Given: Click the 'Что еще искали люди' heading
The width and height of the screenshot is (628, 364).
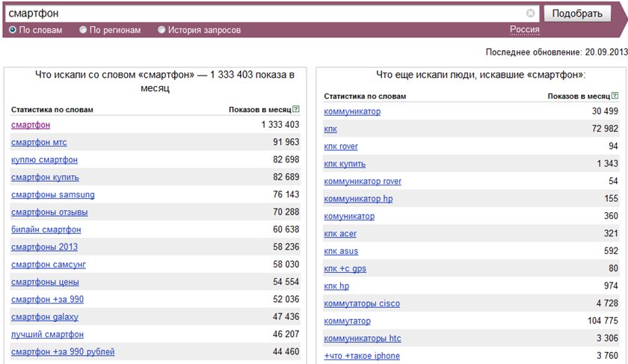Looking at the screenshot, I should pyautogui.click(x=481, y=75).
